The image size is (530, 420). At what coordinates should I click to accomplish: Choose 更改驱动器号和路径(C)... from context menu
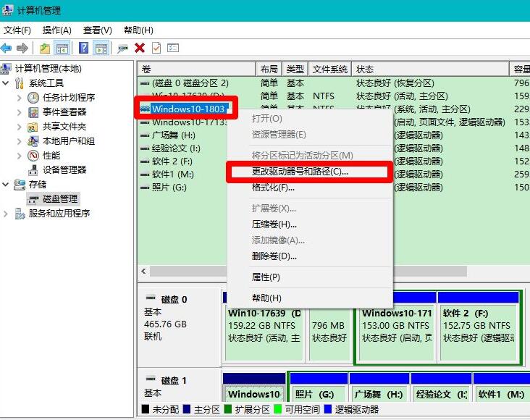[x=299, y=172]
